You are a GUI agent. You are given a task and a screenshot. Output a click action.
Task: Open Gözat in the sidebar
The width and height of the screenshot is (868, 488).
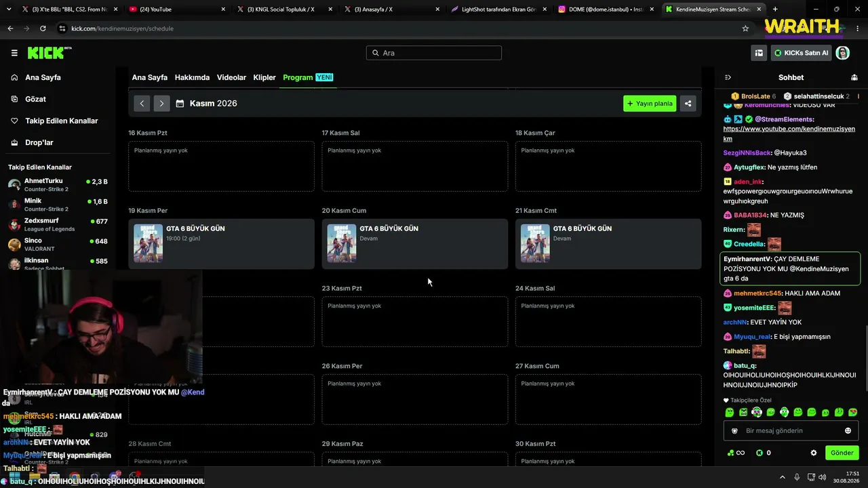point(35,99)
